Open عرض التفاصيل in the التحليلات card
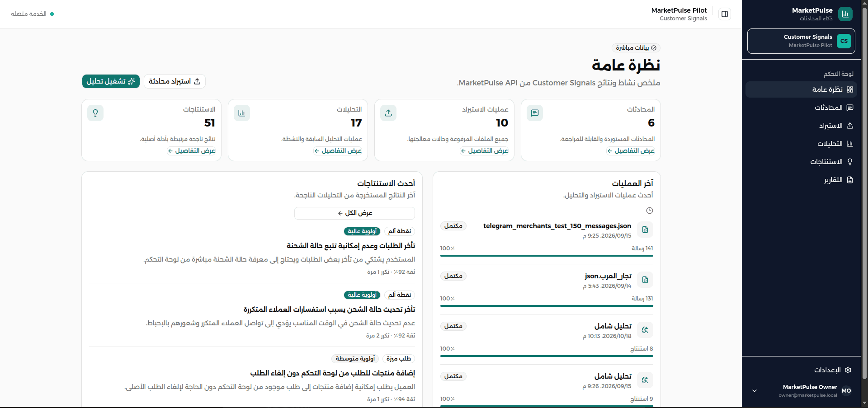This screenshot has height=408, width=868. tap(338, 151)
